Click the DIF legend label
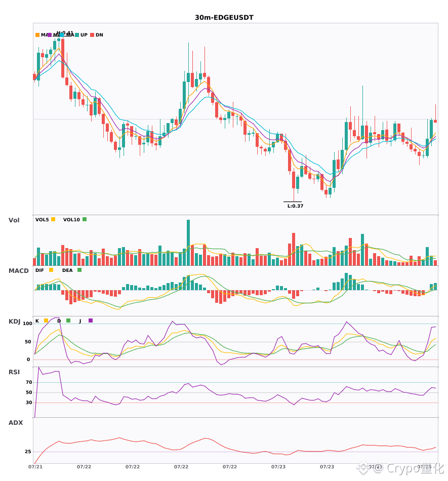 click(x=39, y=270)
